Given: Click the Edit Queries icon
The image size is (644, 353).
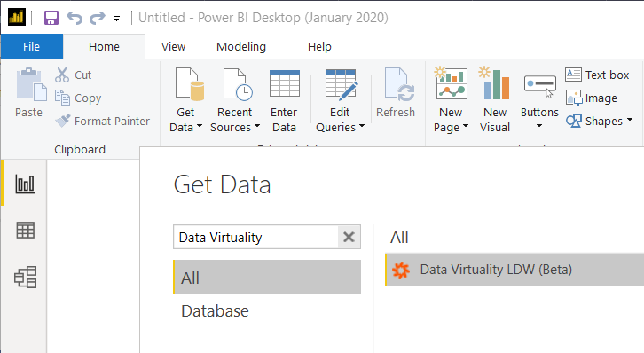Looking at the screenshot, I should [341, 84].
